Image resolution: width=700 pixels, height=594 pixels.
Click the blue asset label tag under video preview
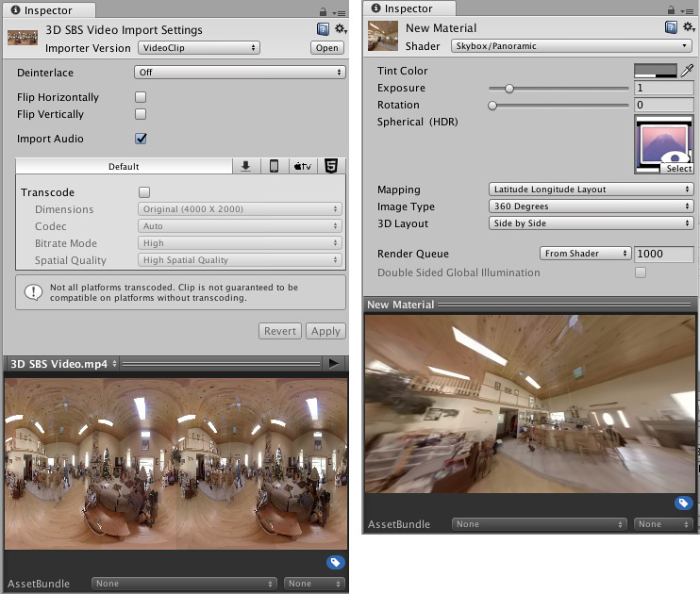[x=335, y=563]
